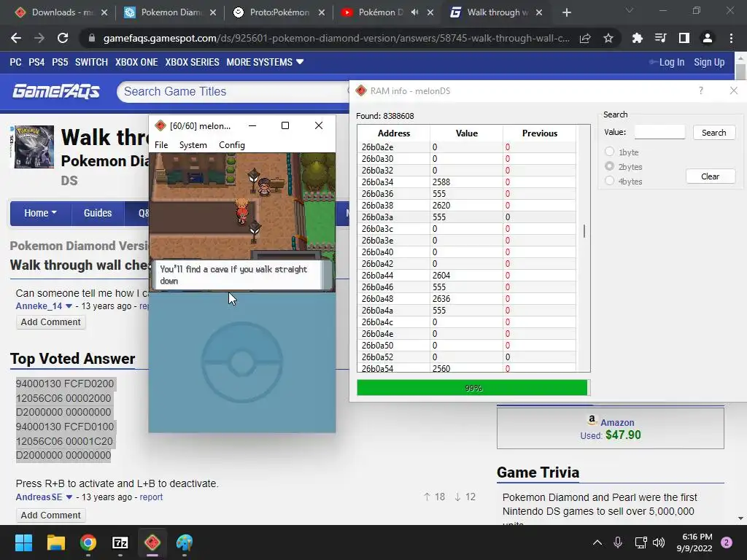Click Clear button in RAM info
This screenshot has height=560, width=747.
[x=711, y=176]
